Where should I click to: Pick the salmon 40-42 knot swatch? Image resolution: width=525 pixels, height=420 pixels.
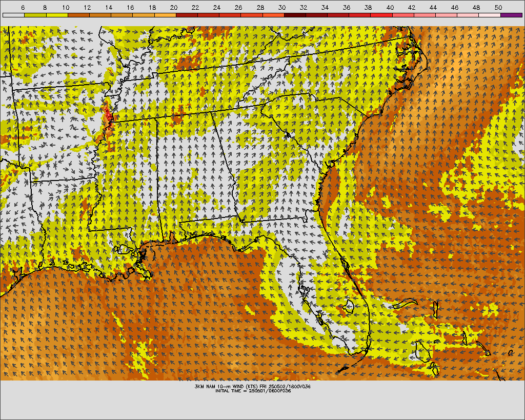[403, 15]
